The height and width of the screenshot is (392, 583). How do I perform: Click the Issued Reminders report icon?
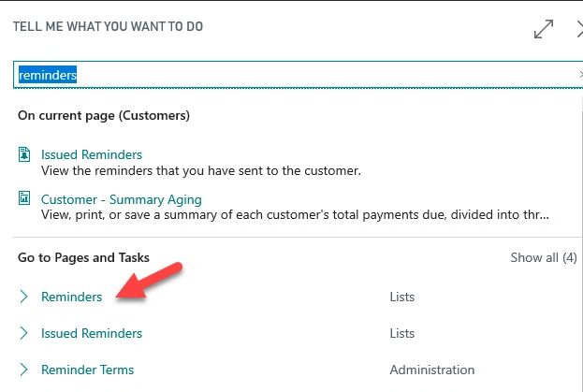click(x=25, y=155)
